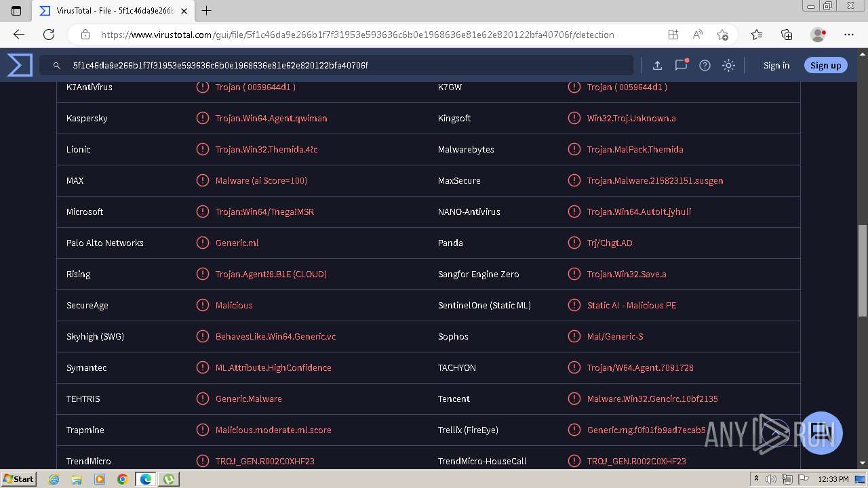
Task: Click the VirusTotal logo icon
Action: point(19,65)
